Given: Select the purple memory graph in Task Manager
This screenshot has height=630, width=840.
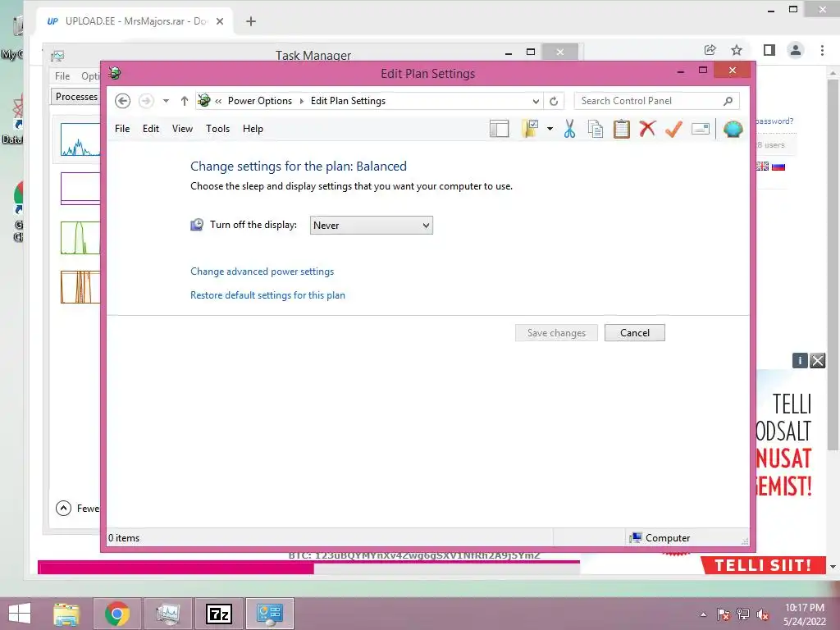Looking at the screenshot, I should [80, 188].
